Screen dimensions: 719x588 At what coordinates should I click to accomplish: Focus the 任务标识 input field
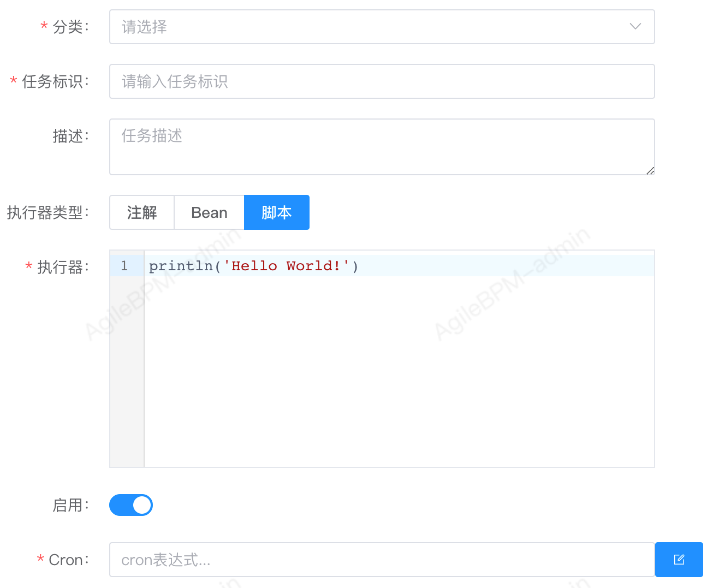coord(381,81)
